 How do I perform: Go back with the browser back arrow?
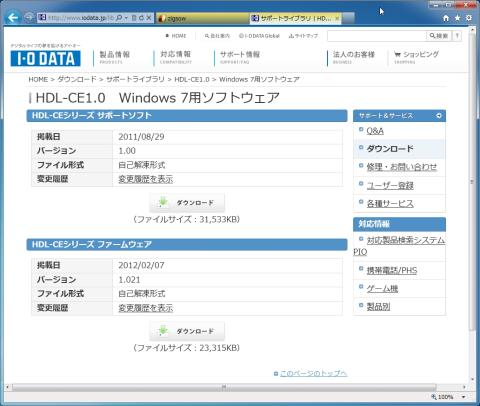(x=13, y=17)
